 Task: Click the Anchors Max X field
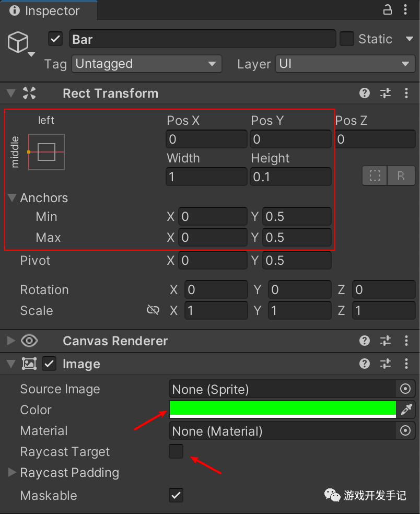pos(213,237)
